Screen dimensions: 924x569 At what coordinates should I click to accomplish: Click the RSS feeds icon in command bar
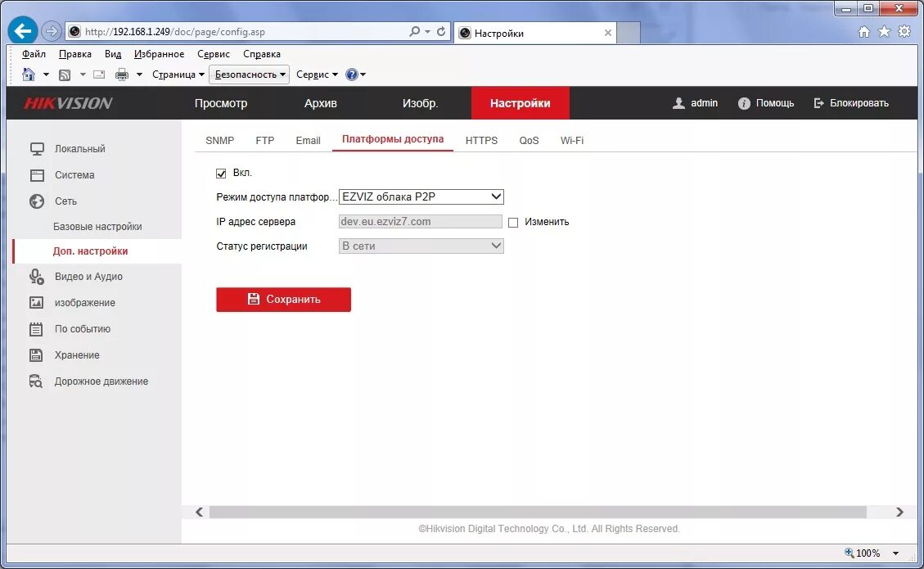[65, 75]
